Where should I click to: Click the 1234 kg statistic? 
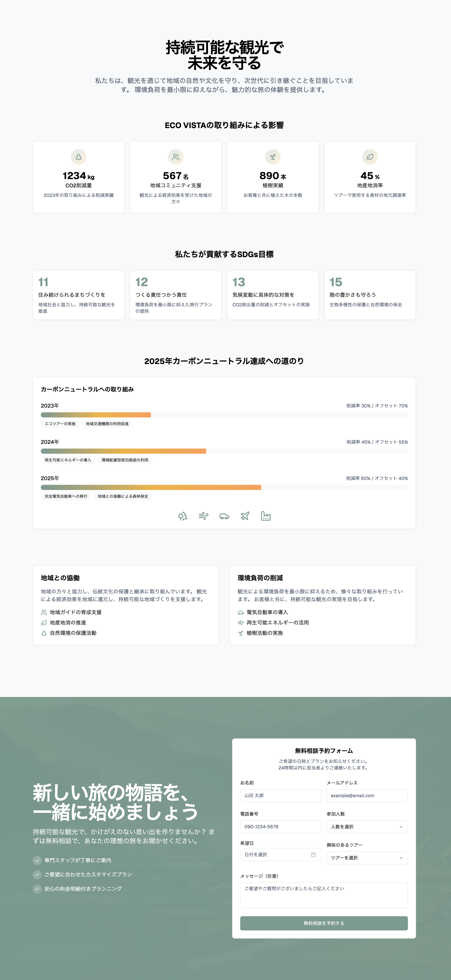79,176
